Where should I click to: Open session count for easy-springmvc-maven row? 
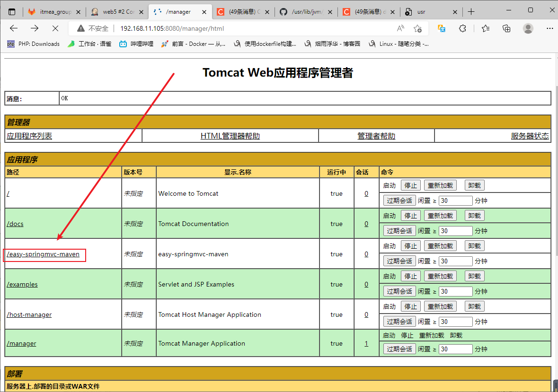tap(366, 254)
